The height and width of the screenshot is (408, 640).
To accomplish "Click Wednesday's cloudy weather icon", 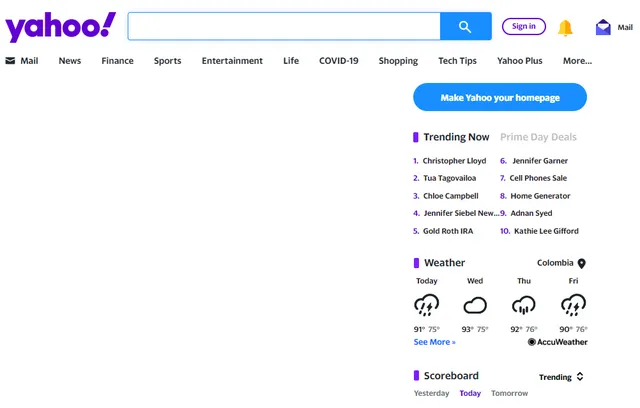I will [475, 305].
